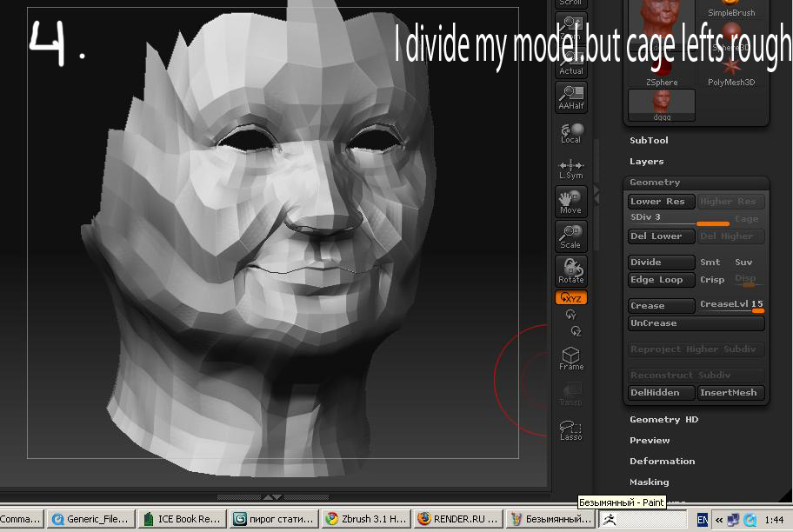Toggle the Suv option
793x532 pixels.
click(743, 262)
